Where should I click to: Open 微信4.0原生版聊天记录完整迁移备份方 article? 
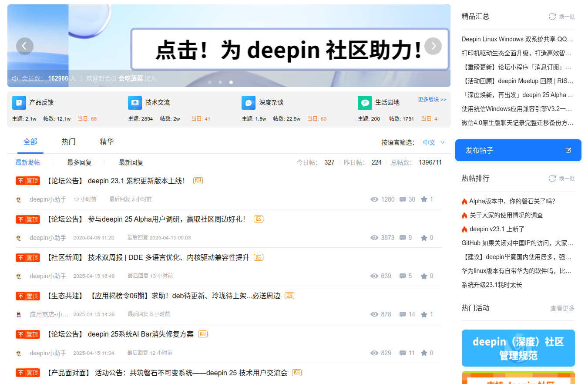click(x=517, y=123)
